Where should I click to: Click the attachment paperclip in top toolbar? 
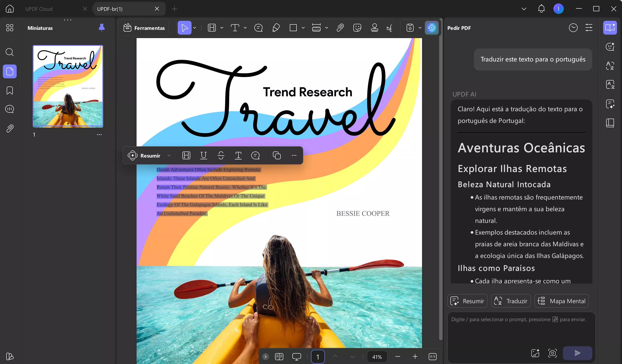[340, 28]
